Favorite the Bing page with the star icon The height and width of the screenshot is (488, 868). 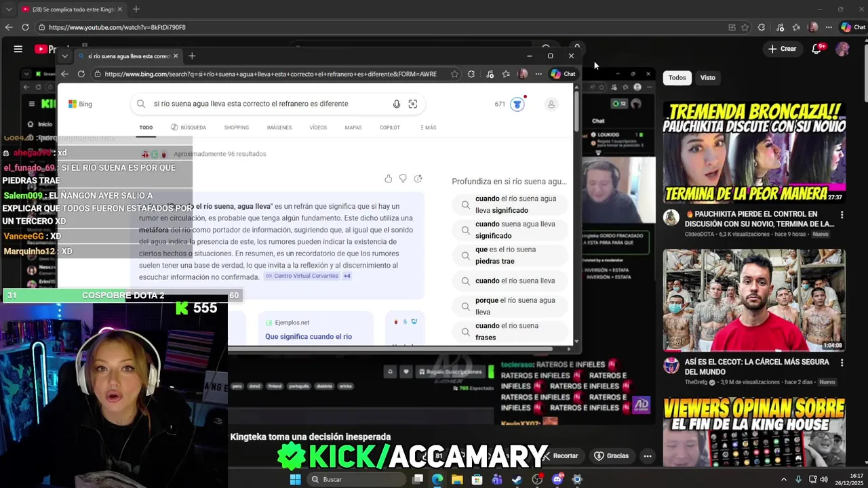click(454, 74)
